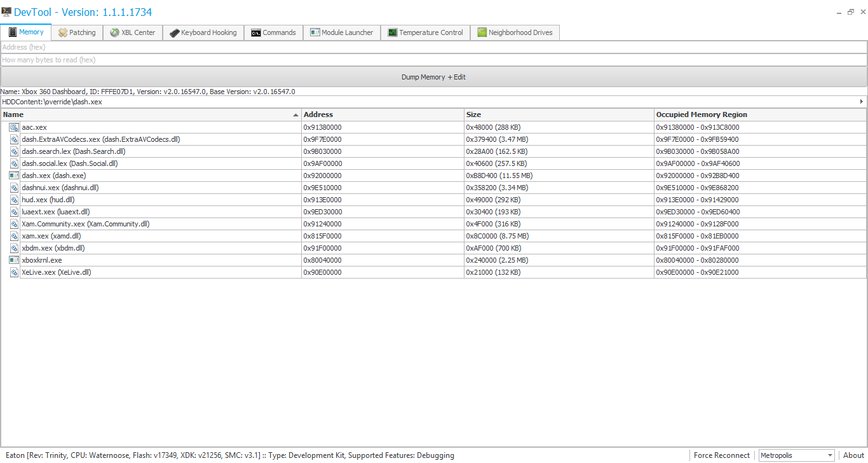The image size is (868, 463).
Task: Open the XBL Center tab
Action: (133, 32)
